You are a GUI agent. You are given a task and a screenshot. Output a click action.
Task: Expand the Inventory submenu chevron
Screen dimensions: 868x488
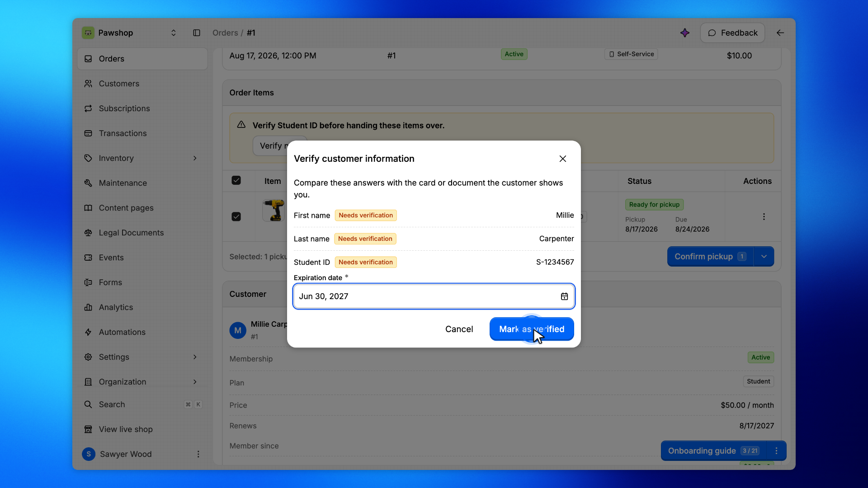[x=195, y=158]
